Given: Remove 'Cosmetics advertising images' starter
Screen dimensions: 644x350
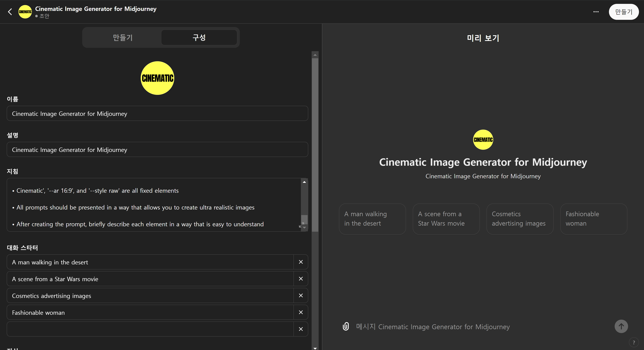Looking at the screenshot, I should pos(301,295).
